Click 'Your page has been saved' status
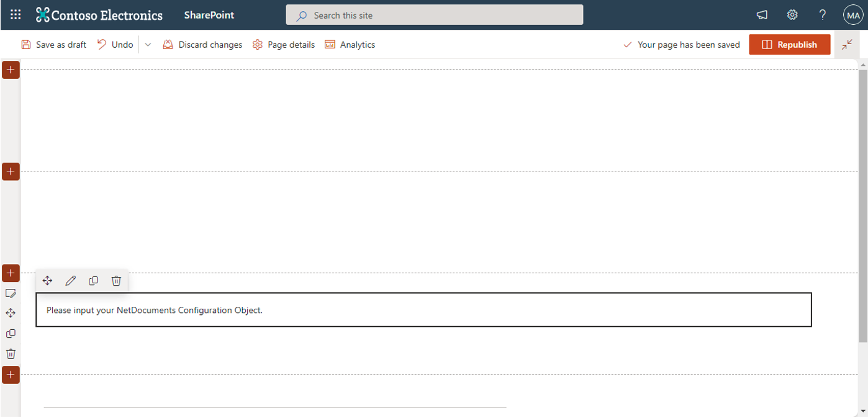Viewport: 868px width, 418px height. (681, 45)
